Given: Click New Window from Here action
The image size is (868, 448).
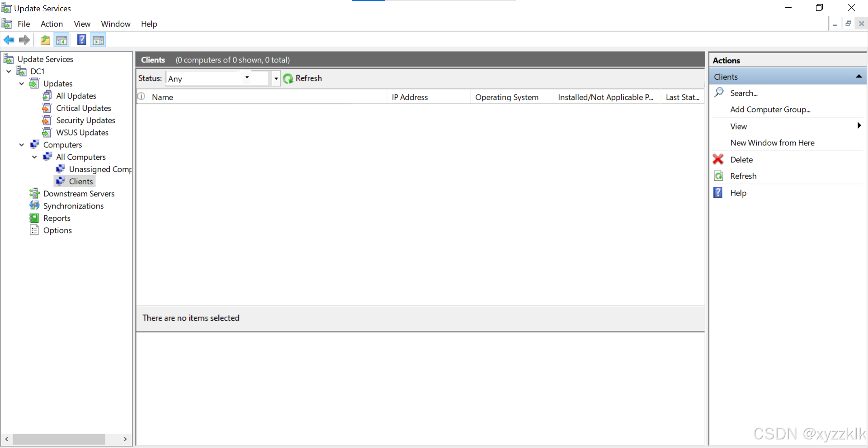Looking at the screenshot, I should [772, 143].
